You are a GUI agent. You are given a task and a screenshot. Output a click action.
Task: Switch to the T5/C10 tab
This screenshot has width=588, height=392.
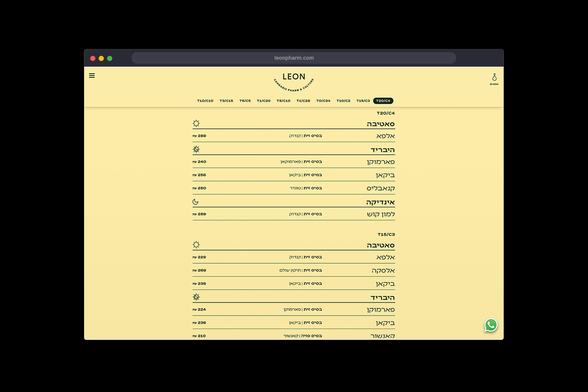point(283,101)
